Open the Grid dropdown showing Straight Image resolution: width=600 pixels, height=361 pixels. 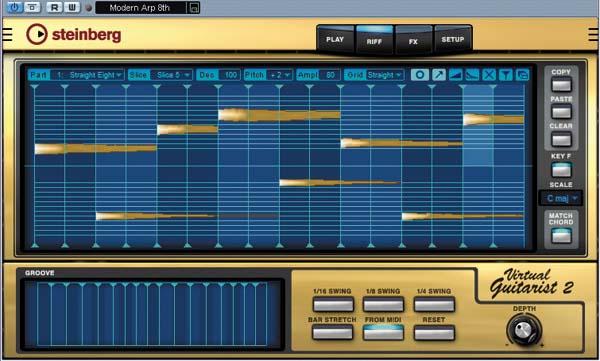pyautogui.click(x=385, y=75)
